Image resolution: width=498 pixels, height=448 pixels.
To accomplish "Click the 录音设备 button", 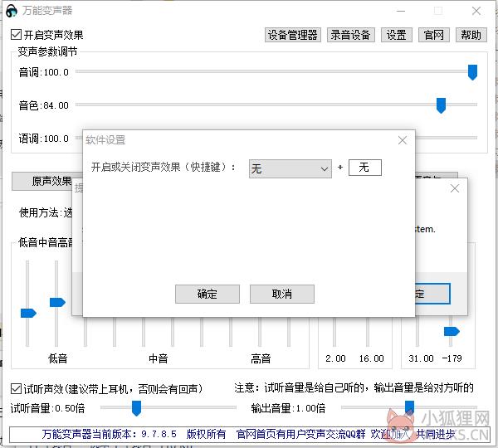I will (x=350, y=35).
